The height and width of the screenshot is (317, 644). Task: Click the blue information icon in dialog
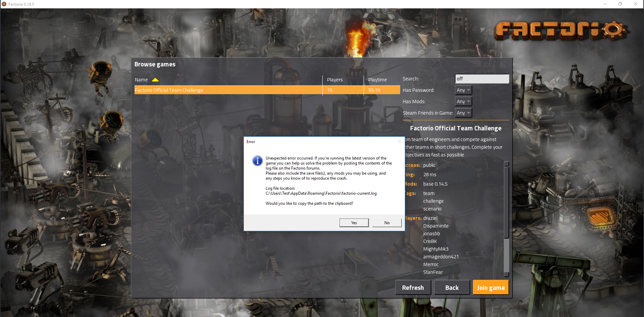tap(257, 161)
